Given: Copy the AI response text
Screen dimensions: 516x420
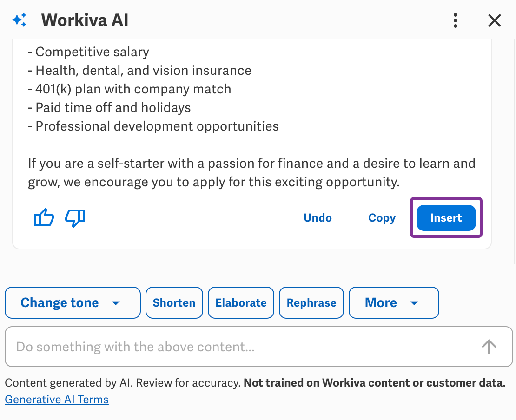Looking at the screenshot, I should tap(382, 217).
